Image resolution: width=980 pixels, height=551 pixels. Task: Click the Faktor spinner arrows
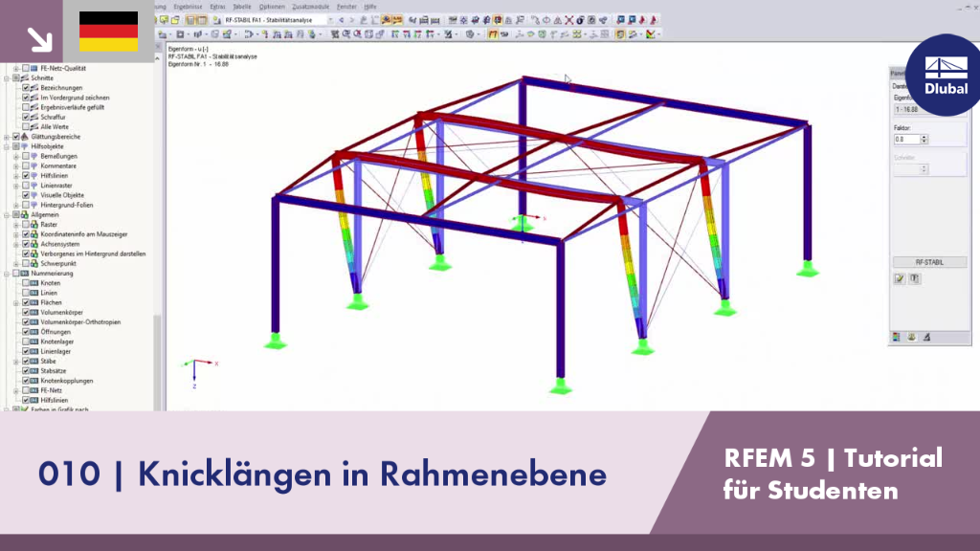coord(924,140)
